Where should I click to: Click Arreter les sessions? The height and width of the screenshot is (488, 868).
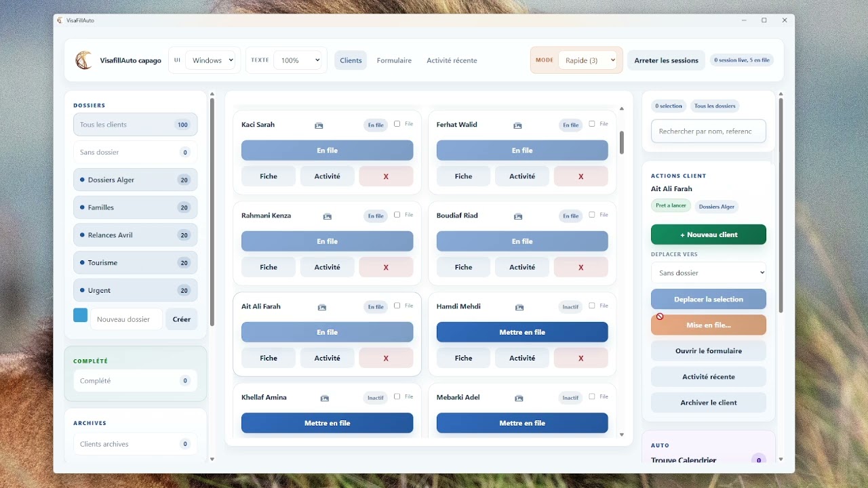(667, 60)
